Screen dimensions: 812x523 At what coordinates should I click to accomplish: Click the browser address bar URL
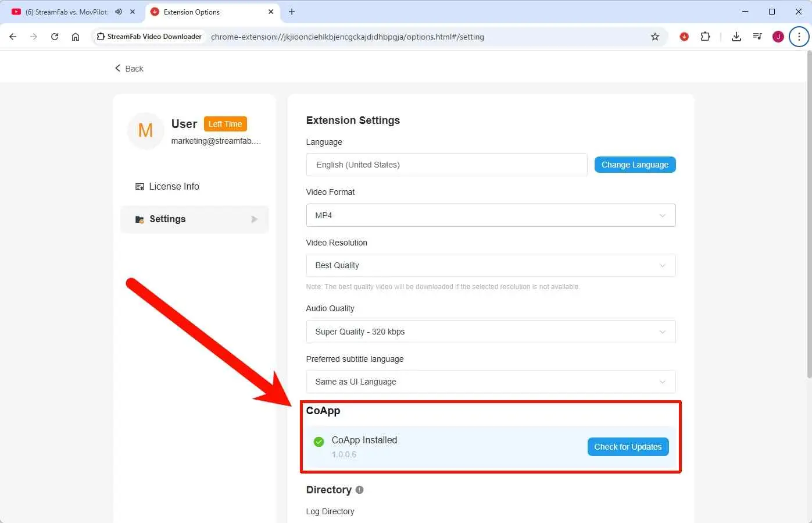[x=348, y=37]
